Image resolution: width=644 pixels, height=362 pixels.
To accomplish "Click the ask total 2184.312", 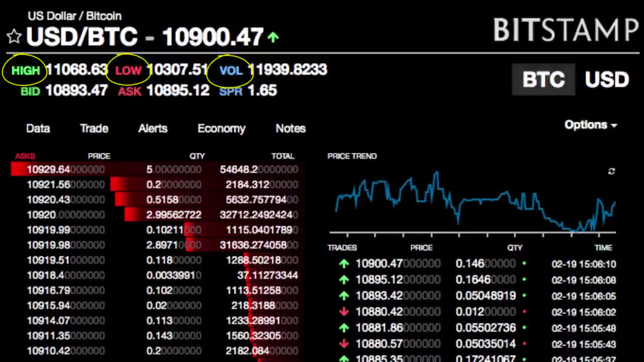I will click(x=262, y=185).
